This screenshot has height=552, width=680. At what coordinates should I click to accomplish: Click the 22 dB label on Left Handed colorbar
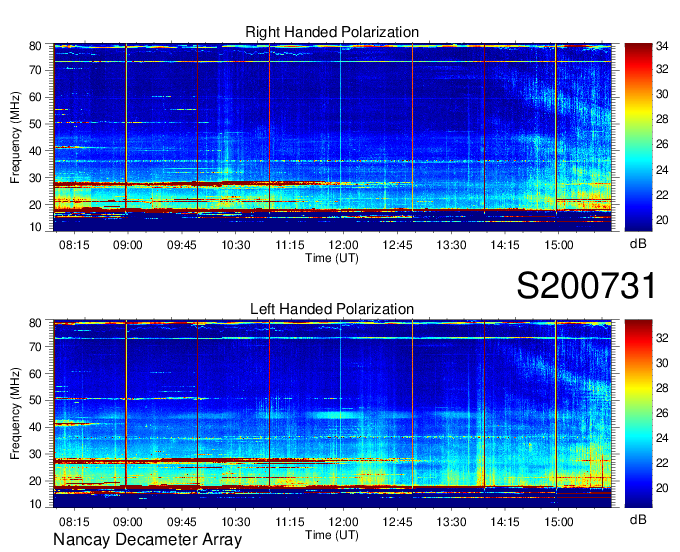pyautogui.click(x=662, y=464)
